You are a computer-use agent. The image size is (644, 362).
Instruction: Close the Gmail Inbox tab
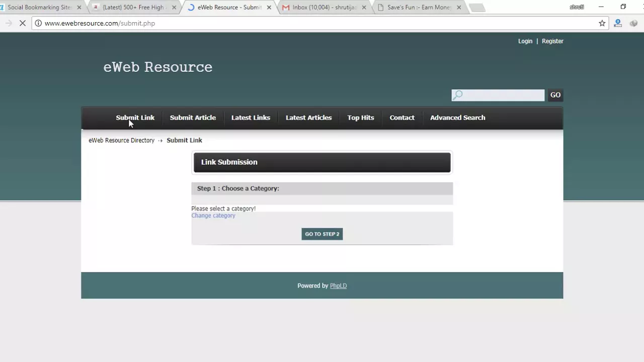(364, 8)
